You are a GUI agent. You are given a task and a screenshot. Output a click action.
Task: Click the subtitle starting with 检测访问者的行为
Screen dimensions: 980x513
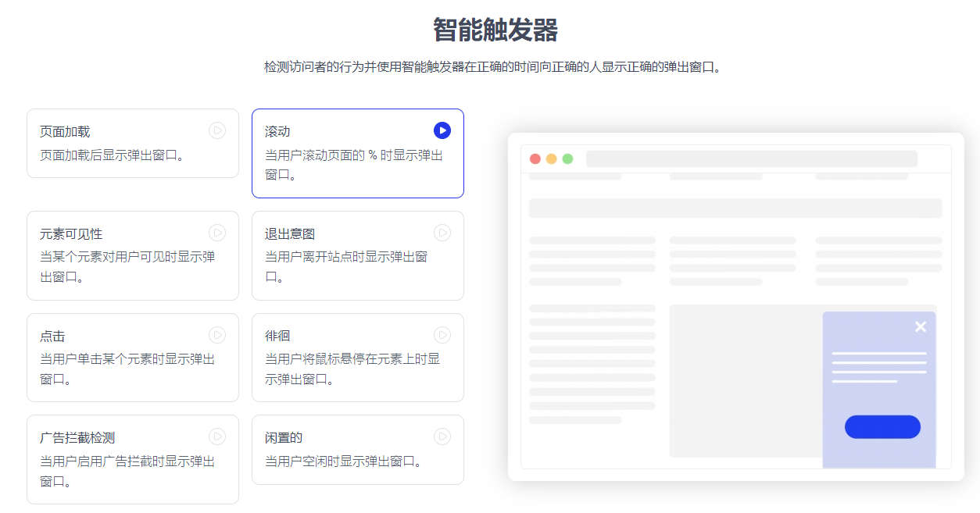492,67
